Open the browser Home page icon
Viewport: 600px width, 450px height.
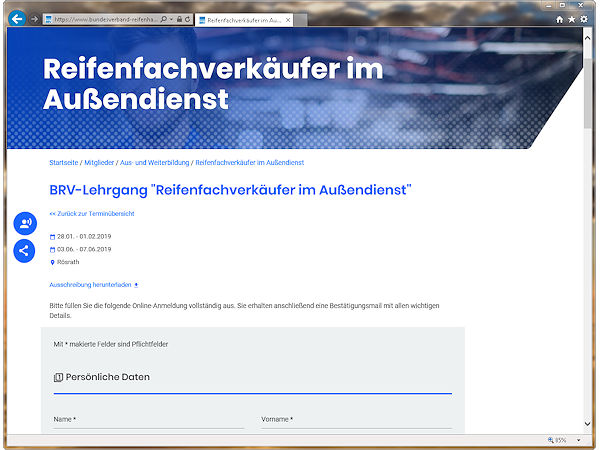pyautogui.click(x=559, y=19)
